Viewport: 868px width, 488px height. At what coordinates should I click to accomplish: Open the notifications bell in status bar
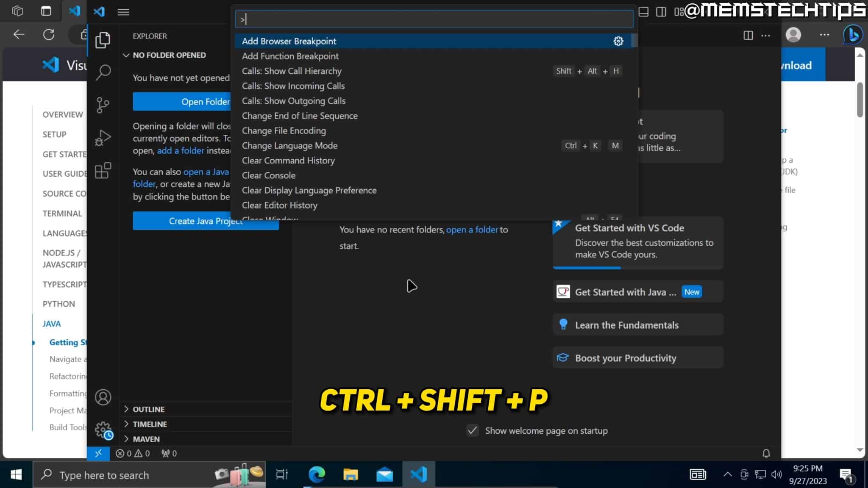(x=766, y=453)
